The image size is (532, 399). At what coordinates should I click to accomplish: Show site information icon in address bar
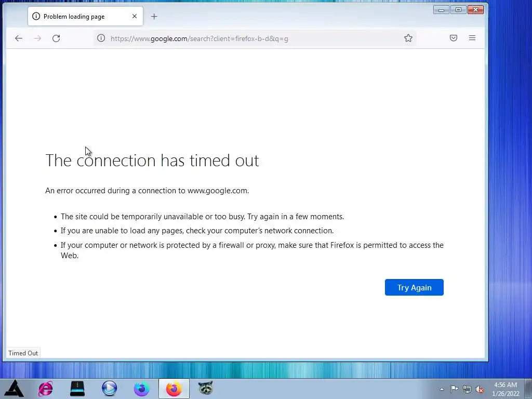(x=101, y=38)
